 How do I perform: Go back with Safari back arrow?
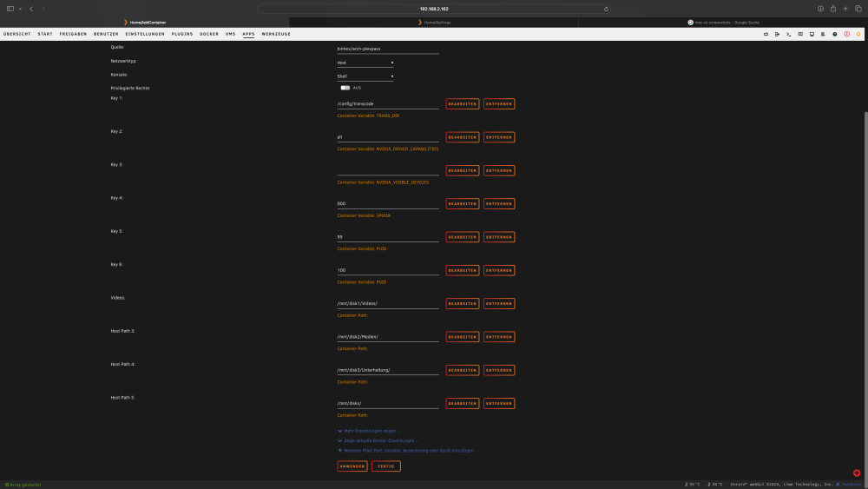tap(31, 9)
